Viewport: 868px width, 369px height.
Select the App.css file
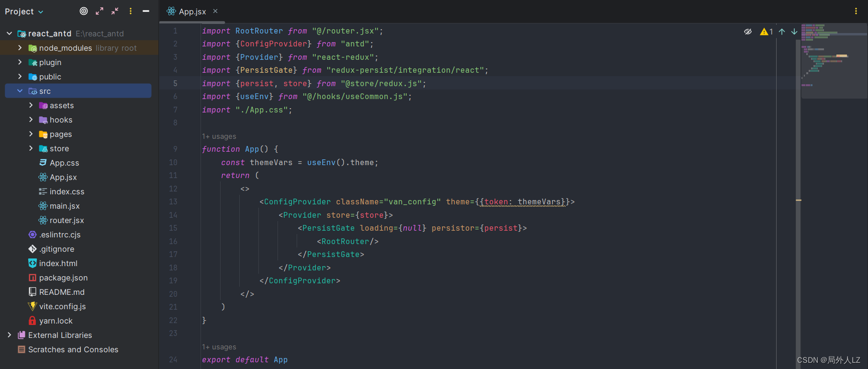(x=64, y=163)
